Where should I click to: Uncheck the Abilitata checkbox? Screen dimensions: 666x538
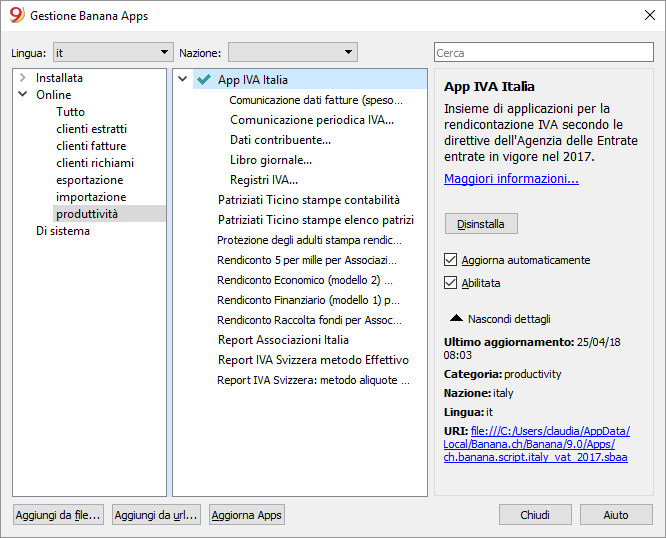[450, 282]
